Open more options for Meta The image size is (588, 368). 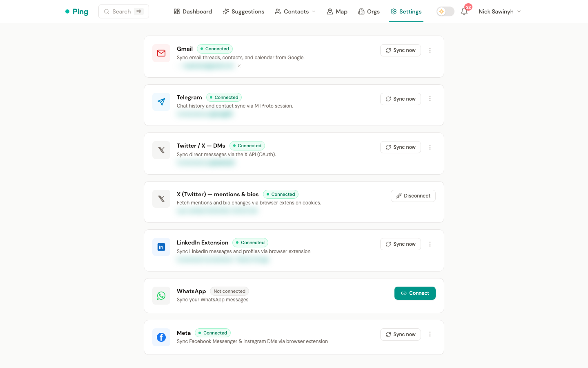pyautogui.click(x=430, y=334)
